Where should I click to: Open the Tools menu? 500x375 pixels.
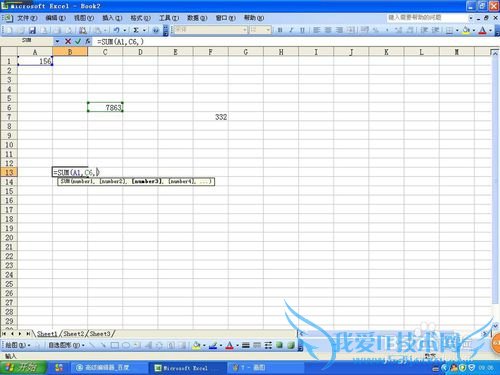coord(169,18)
